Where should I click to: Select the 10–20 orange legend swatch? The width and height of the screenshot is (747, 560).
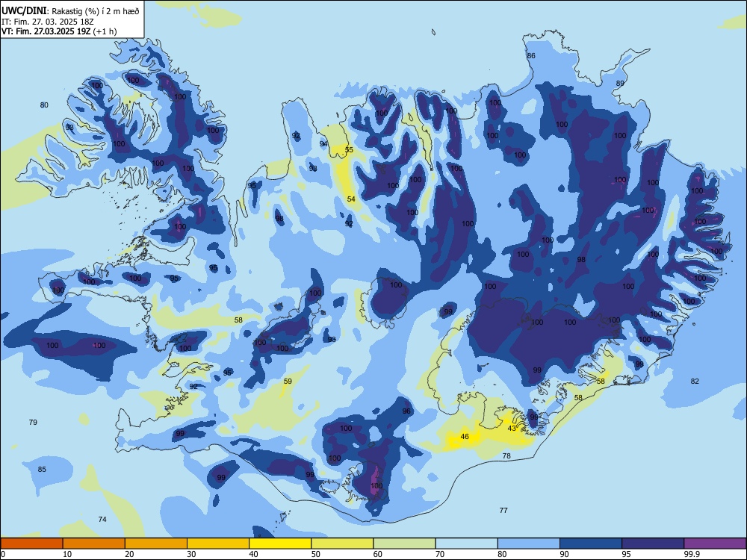click(94, 544)
